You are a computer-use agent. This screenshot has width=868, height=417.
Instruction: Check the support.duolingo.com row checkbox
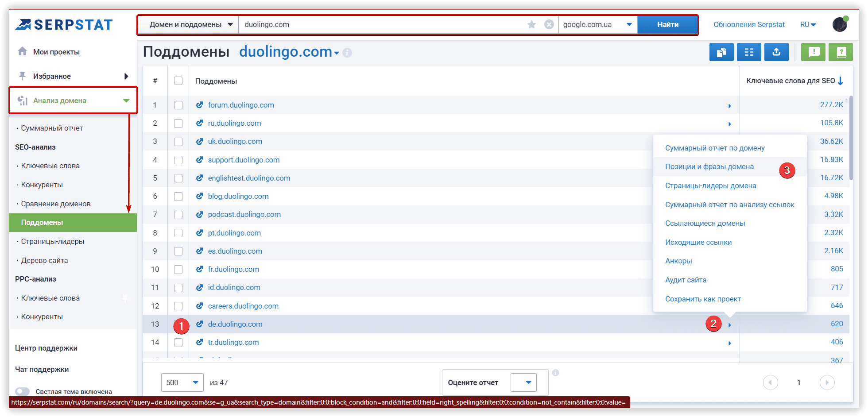(178, 160)
